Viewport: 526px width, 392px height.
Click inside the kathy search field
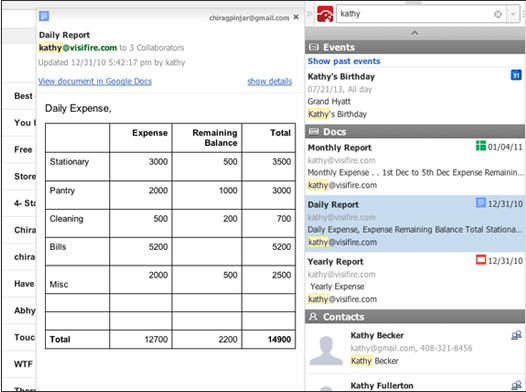[x=414, y=14]
